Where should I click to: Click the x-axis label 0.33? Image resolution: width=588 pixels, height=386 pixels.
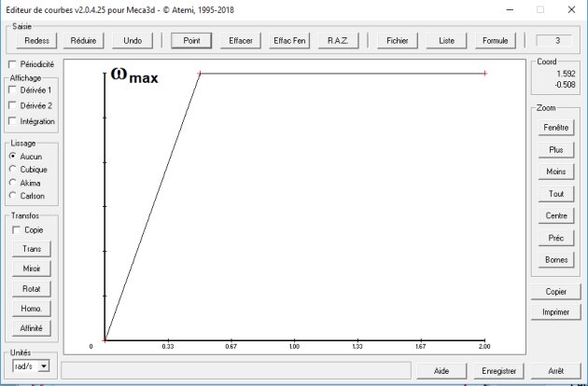(x=168, y=347)
